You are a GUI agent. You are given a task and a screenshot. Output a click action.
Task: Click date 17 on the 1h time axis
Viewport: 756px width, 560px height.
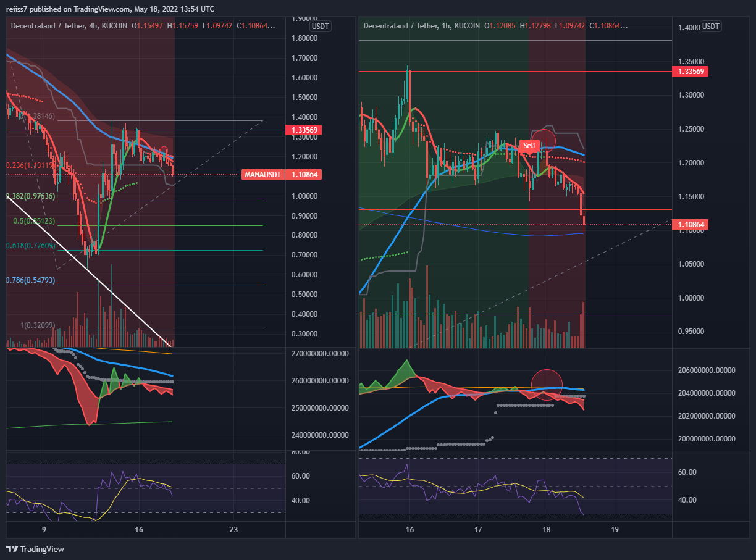[x=478, y=530]
